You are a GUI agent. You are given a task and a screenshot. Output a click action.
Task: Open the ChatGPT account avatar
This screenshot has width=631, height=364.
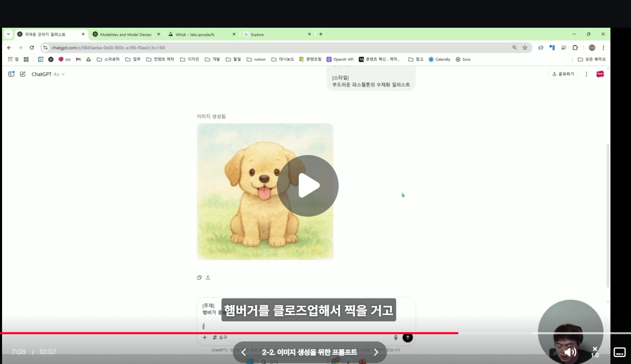point(600,74)
